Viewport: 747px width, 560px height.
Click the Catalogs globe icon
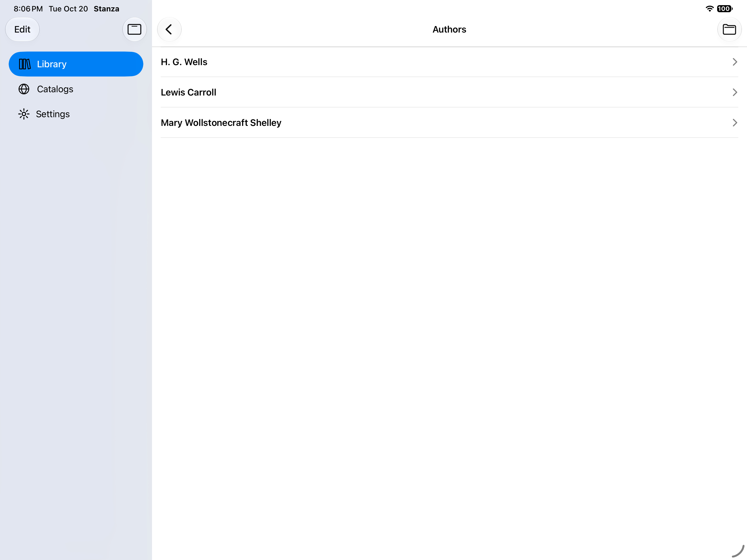coord(24,89)
